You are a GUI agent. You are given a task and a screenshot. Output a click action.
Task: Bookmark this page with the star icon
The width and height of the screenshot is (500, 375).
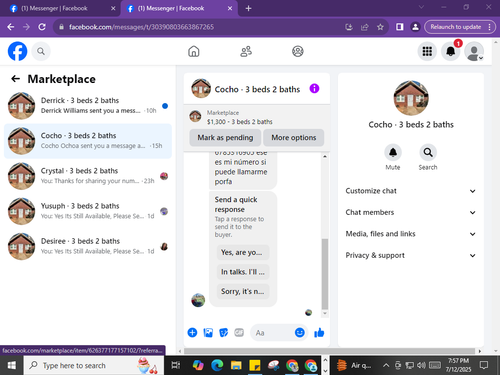pyautogui.click(x=380, y=27)
